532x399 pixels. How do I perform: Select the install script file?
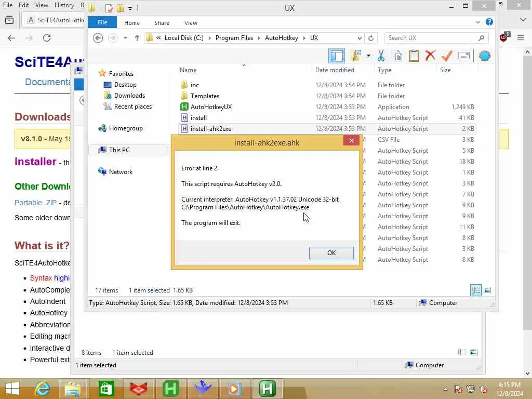(x=198, y=118)
